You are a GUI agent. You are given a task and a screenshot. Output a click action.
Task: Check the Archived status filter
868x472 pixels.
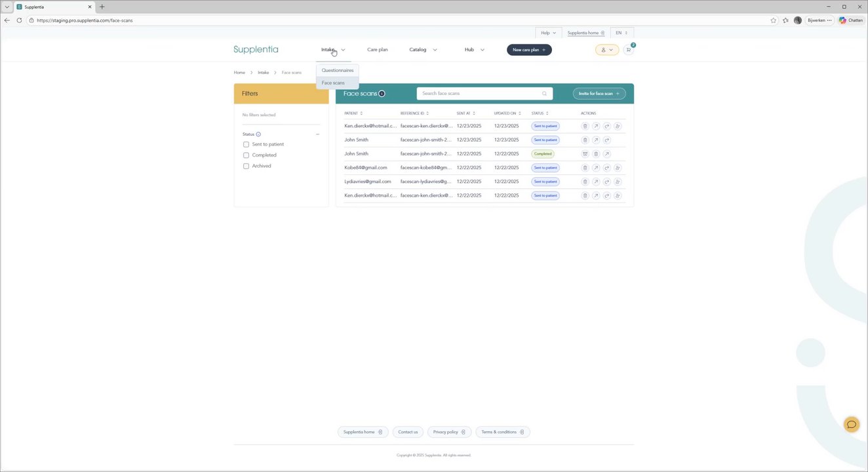(246, 166)
